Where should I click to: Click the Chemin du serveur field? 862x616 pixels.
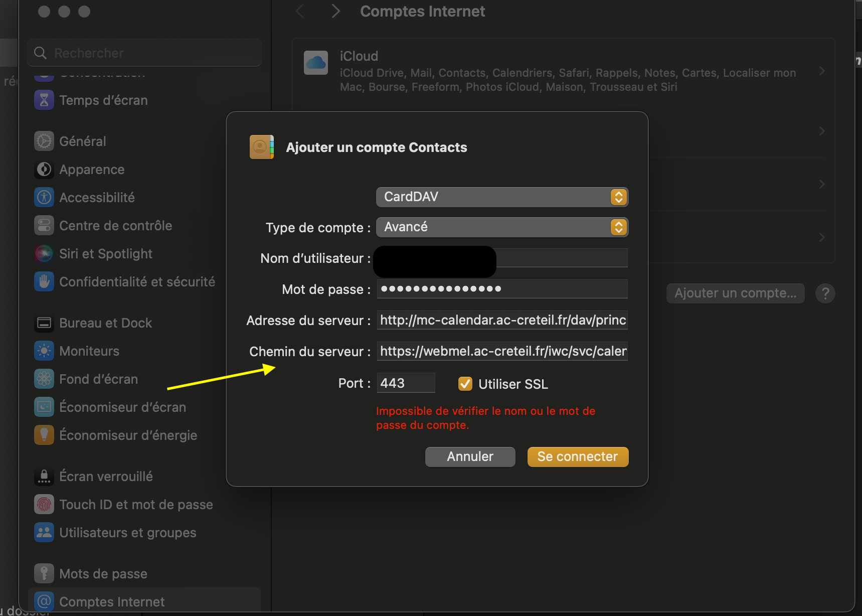pyautogui.click(x=502, y=351)
